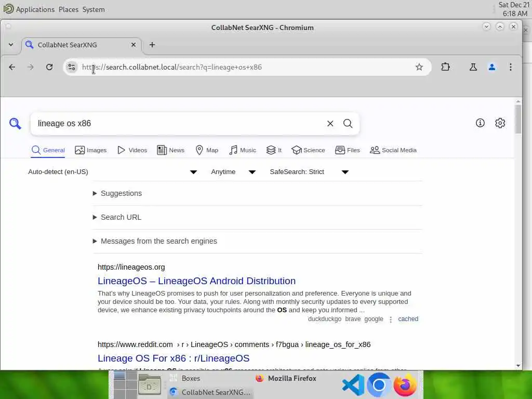Launch Firefox from the dock
Image resolution: width=532 pixels, height=399 pixels.
pos(405,385)
